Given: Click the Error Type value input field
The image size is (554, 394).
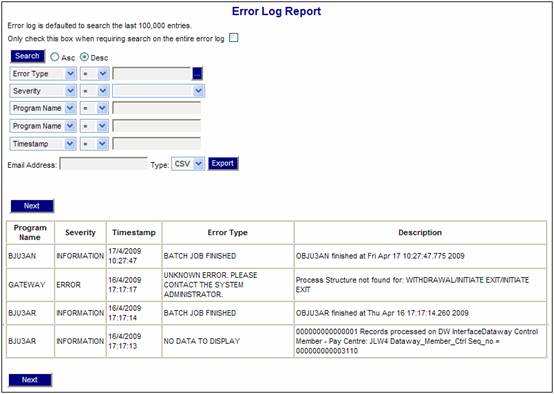Looking at the screenshot, I should pos(152,74).
